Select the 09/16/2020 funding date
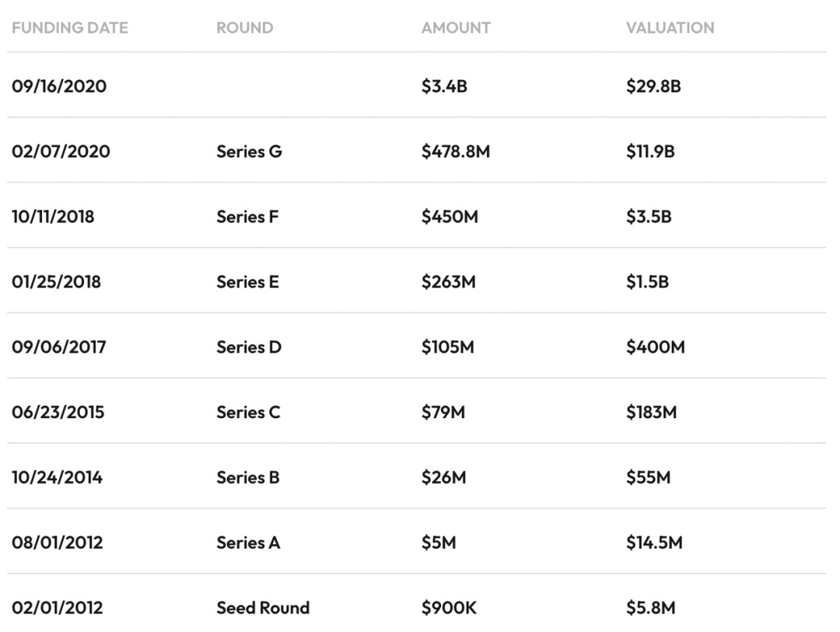Image resolution: width=840 pixels, height=632 pixels. pyautogui.click(x=59, y=86)
